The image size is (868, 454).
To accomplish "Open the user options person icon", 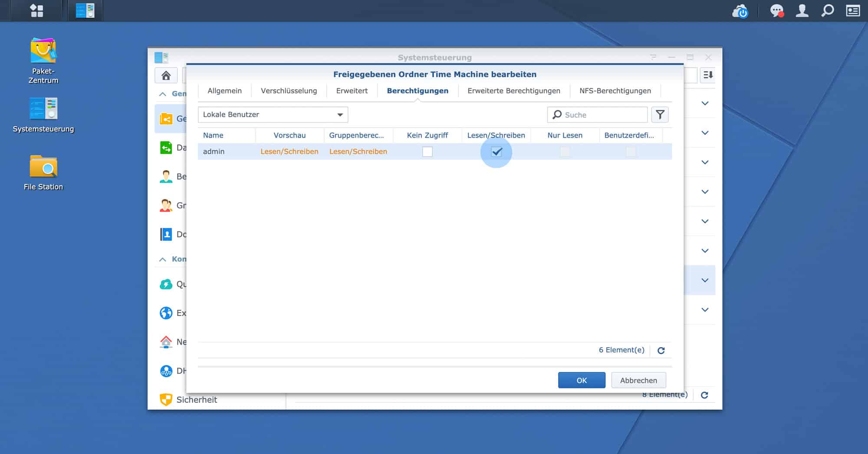I will pyautogui.click(x=802, y=10).
